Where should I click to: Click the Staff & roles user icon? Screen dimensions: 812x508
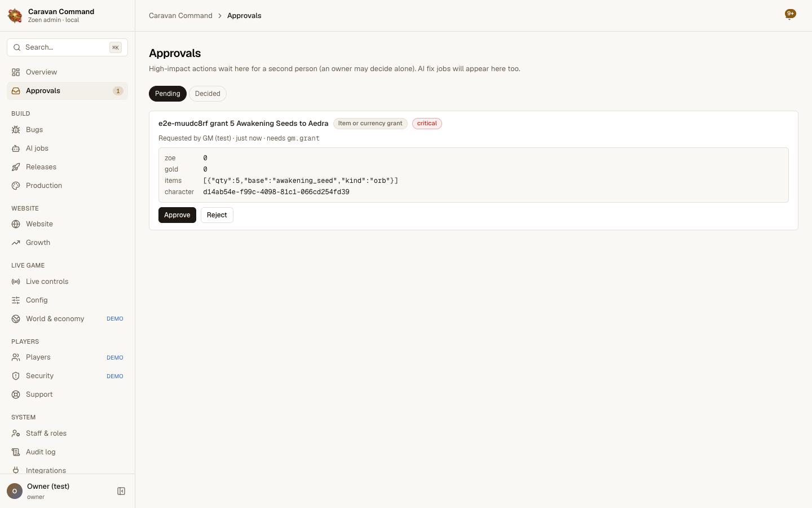16,433
